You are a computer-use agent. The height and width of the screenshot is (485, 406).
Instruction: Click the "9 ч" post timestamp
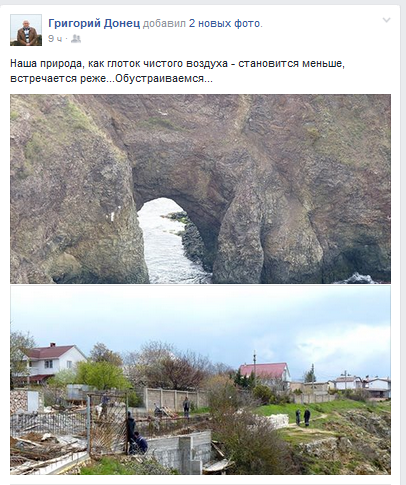click(x=55, y=39)
